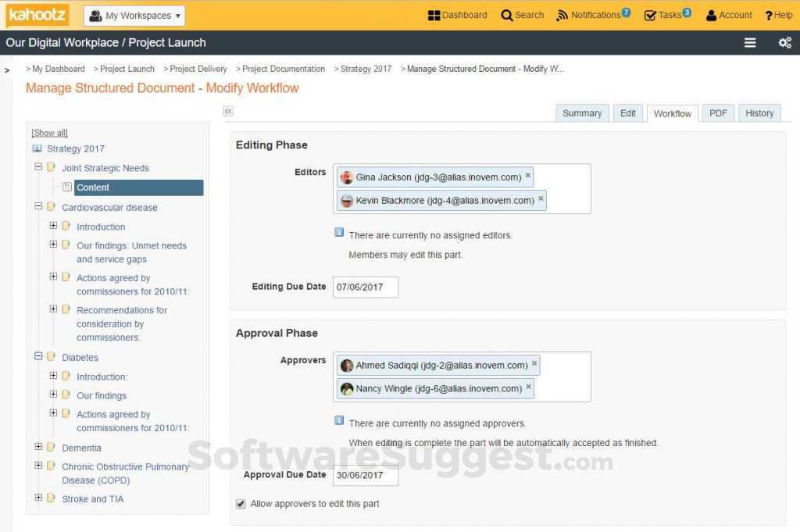This screenshot has width=800, height=532.
Task: Click Kevin Blackmore's avatar
Action: pos(347,201)
